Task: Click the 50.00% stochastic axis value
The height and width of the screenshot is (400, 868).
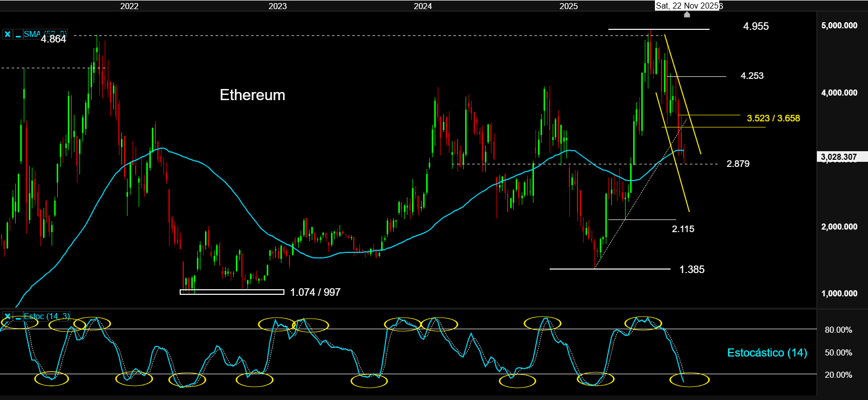Action: (x=838, y=352)
